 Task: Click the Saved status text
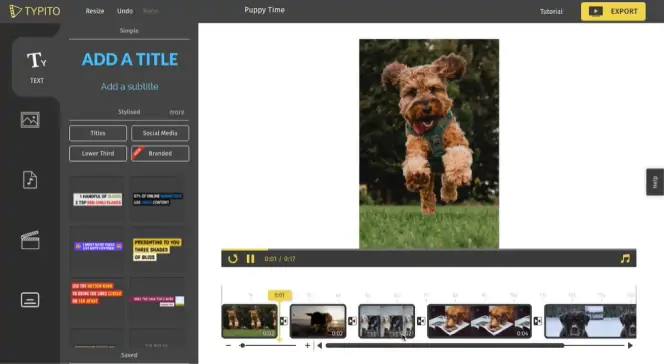point(129,355)
